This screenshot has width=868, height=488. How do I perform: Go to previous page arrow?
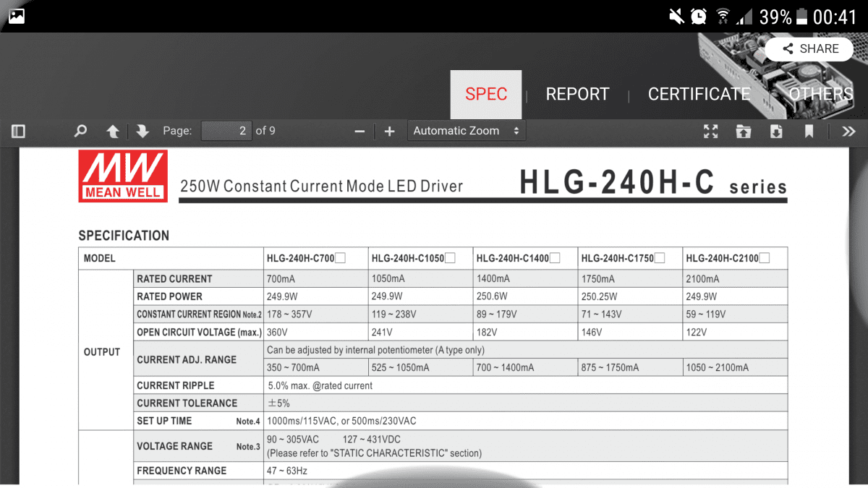click(113, 131)
